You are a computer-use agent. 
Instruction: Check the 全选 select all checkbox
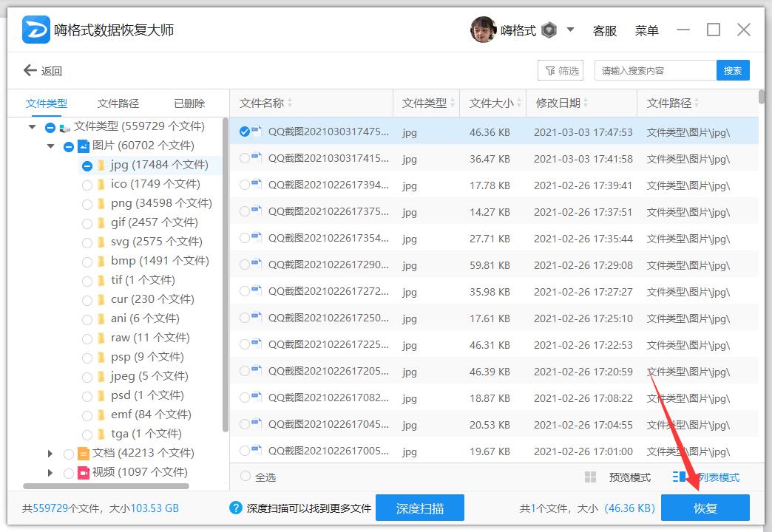pyautogui.click(x=246, y=477)
